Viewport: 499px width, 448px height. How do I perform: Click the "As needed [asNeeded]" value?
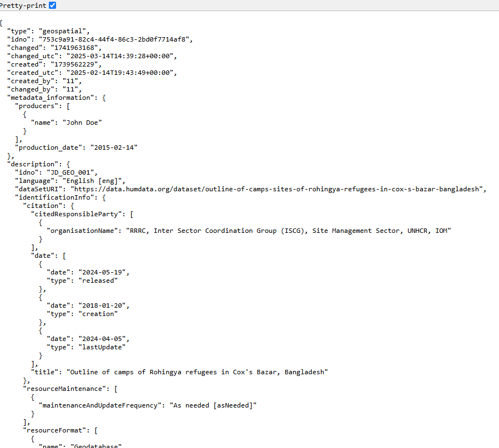pyautogui.click(x=213, y=405)
